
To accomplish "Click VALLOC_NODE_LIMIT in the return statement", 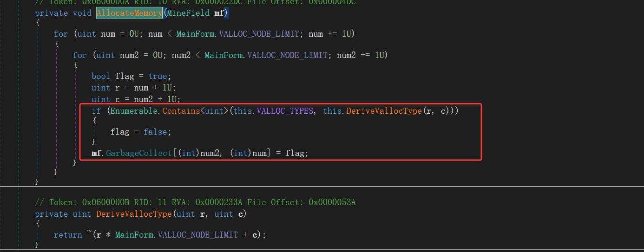I will click(198, 235).
